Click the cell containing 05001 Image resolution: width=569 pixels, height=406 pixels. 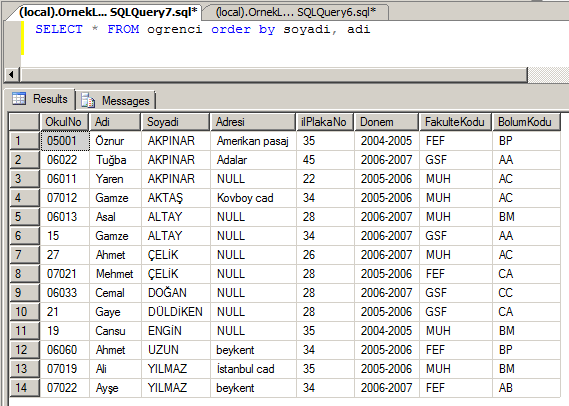coord(65,141)
